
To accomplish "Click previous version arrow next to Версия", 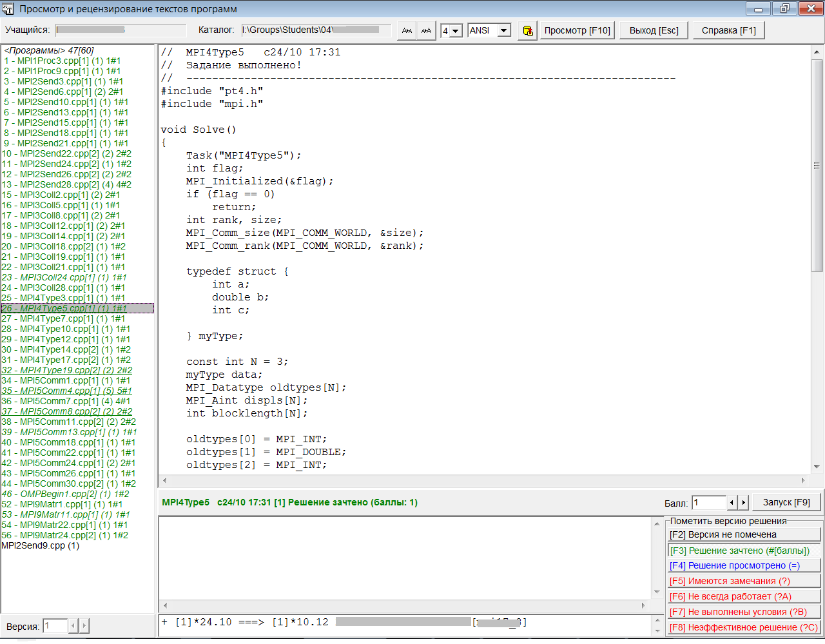I will pos(73,625).
